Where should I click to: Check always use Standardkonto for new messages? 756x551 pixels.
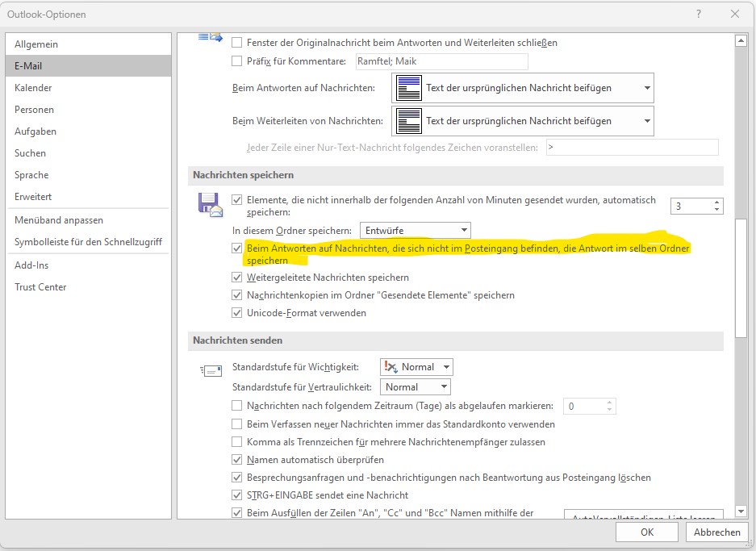[236, 424]
